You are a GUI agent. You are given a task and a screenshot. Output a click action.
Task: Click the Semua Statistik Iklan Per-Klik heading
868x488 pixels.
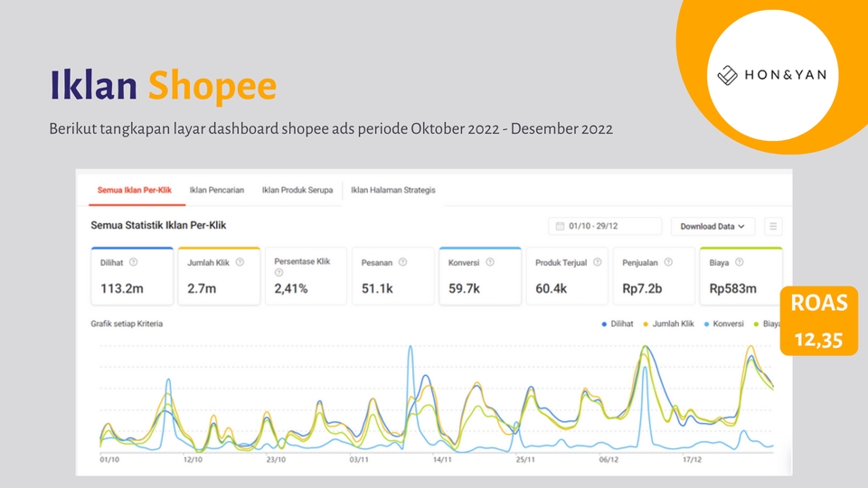(158, 225)
